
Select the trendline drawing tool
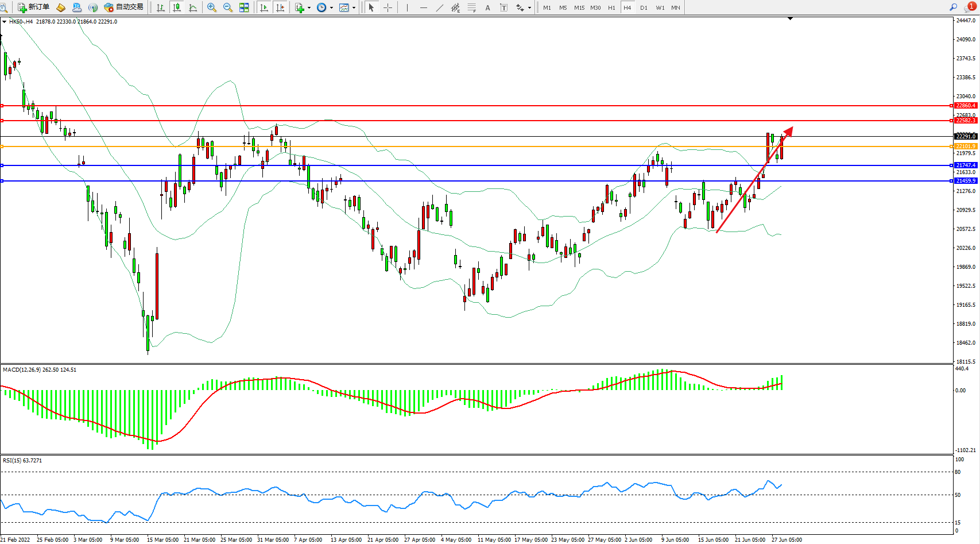440,7
